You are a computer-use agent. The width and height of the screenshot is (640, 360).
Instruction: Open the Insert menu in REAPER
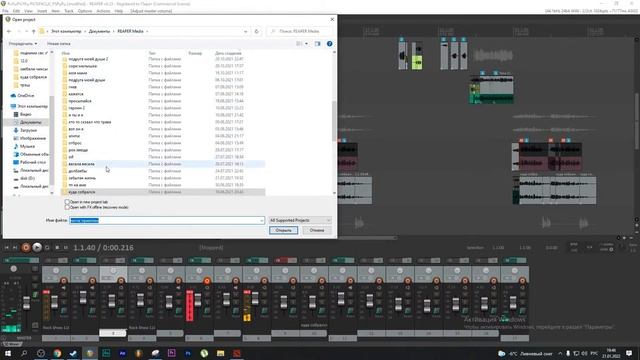[x=42, y=11]
